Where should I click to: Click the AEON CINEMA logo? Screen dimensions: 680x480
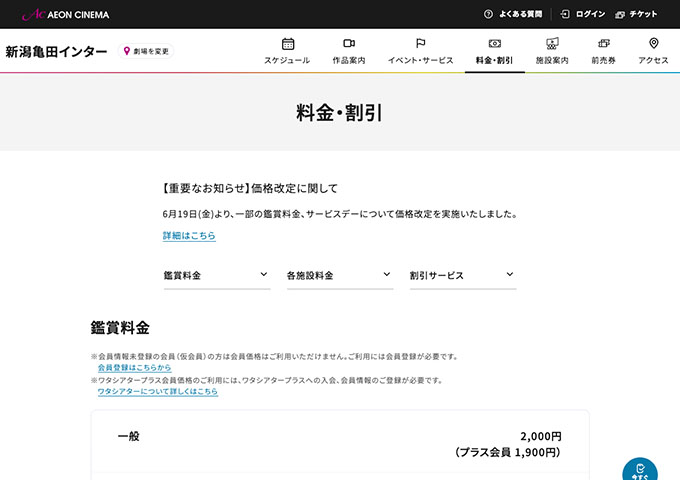[66, 14]
